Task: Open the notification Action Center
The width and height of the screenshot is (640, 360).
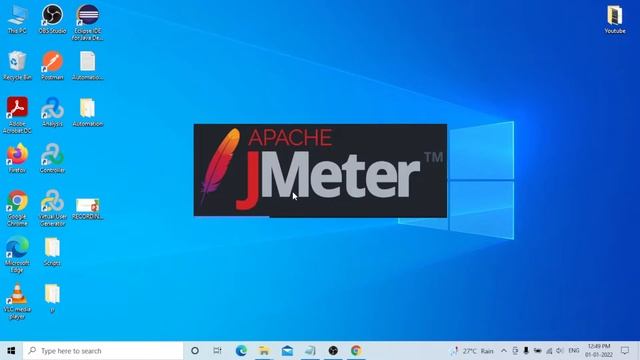Action: point(625,351)
